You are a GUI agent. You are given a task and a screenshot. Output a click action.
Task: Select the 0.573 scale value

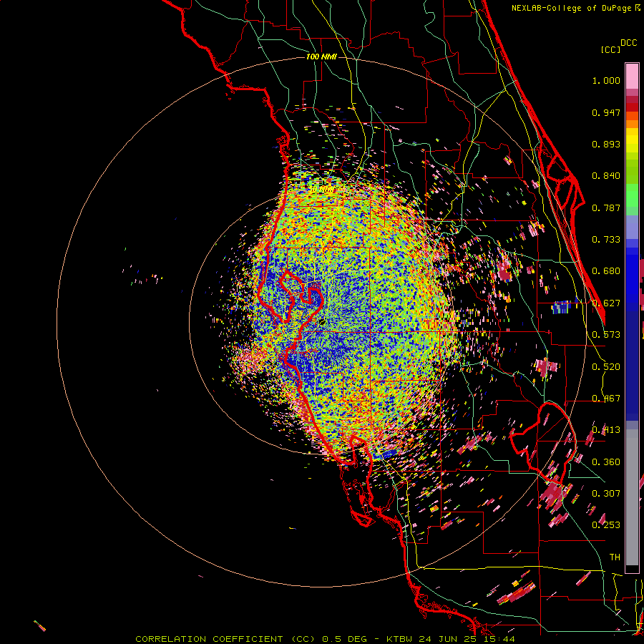pos(606,335)
